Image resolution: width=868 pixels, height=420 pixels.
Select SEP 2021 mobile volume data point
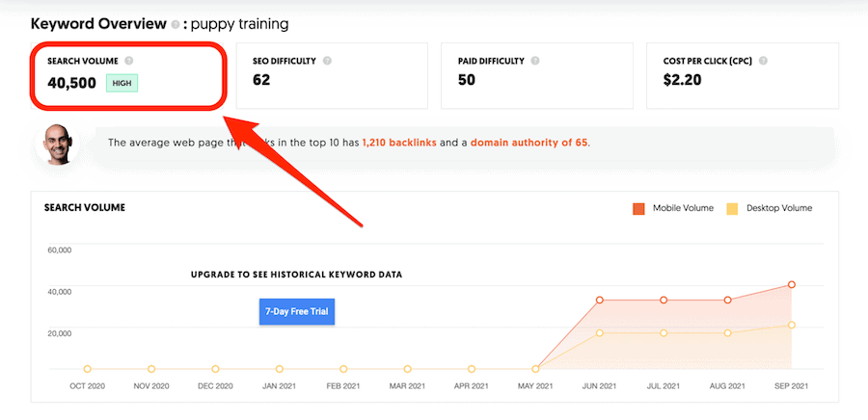(791, 285)
